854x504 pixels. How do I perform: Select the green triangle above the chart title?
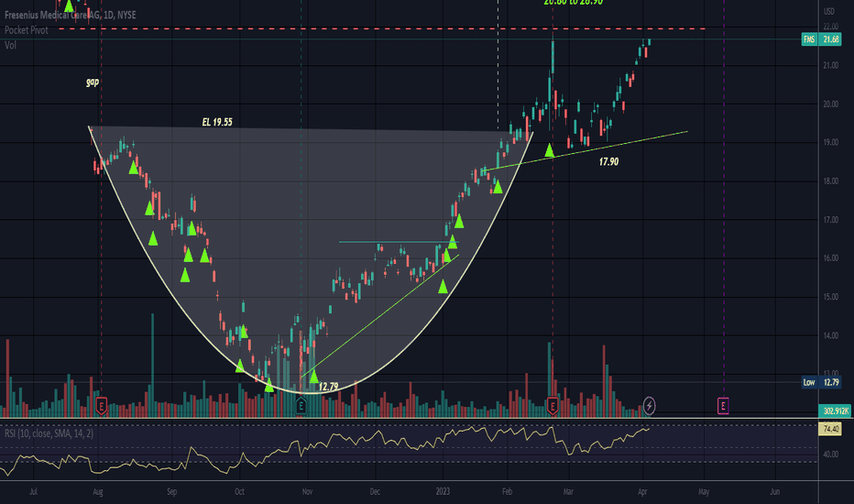(x=69, y=6)
